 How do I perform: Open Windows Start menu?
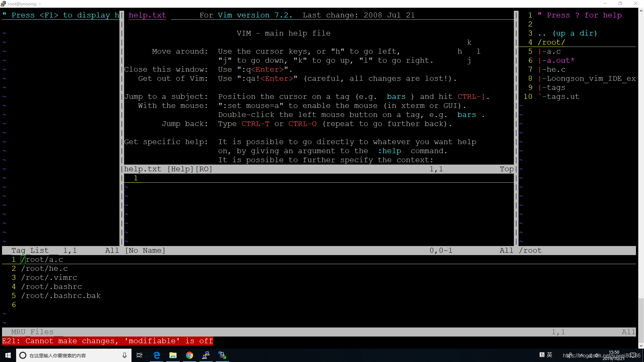[x=8, y=355]
